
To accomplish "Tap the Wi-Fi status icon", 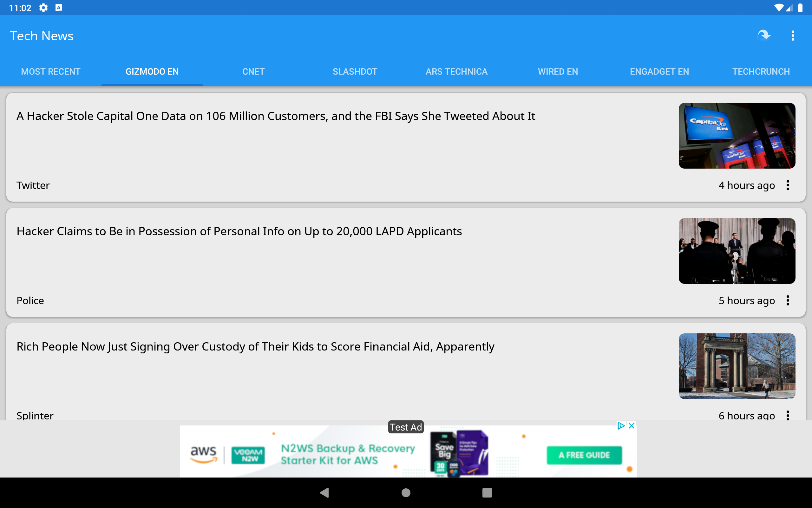I will point(778,8).
